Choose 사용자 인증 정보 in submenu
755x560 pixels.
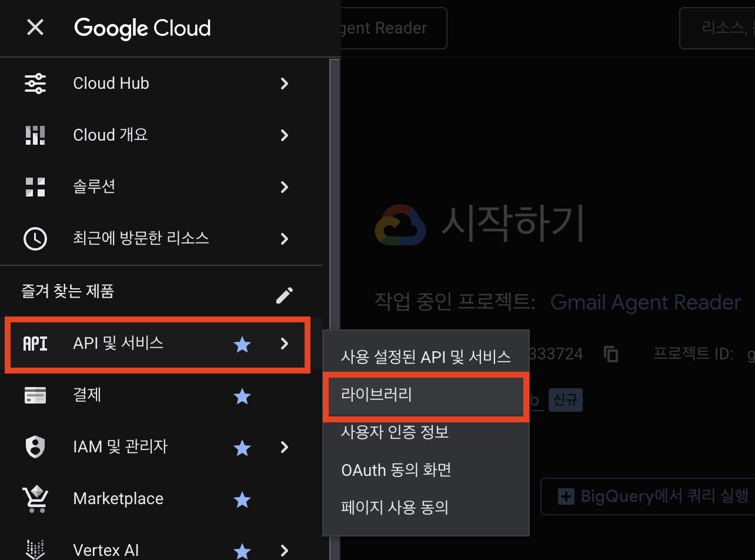tap(426, 432)
